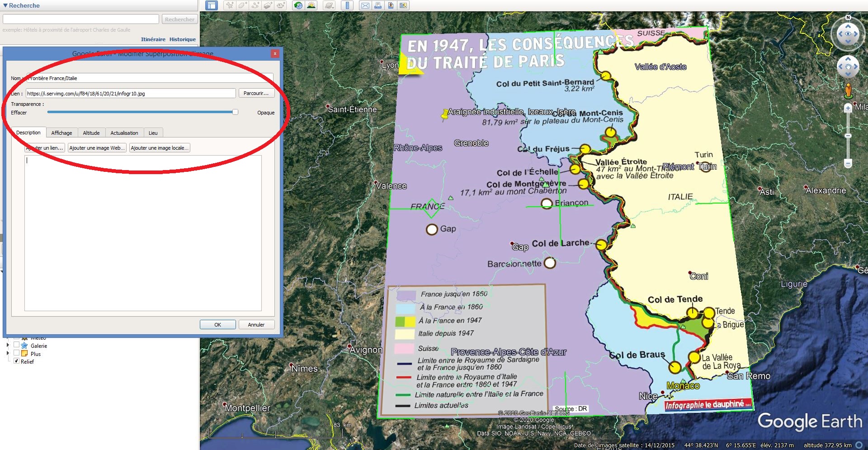Collapse the Recherche panel triangle
Viewport: 868px width, 450px height.
click(5, 5)
